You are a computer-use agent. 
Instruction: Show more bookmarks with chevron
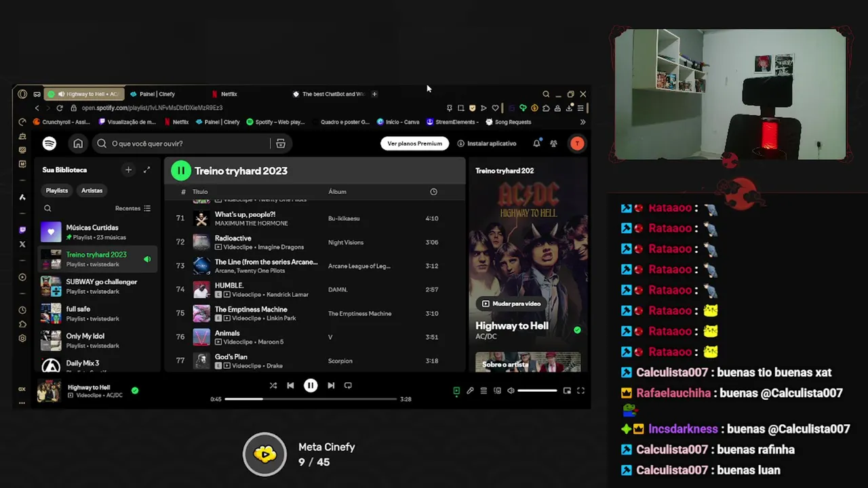tap(583, 122)
